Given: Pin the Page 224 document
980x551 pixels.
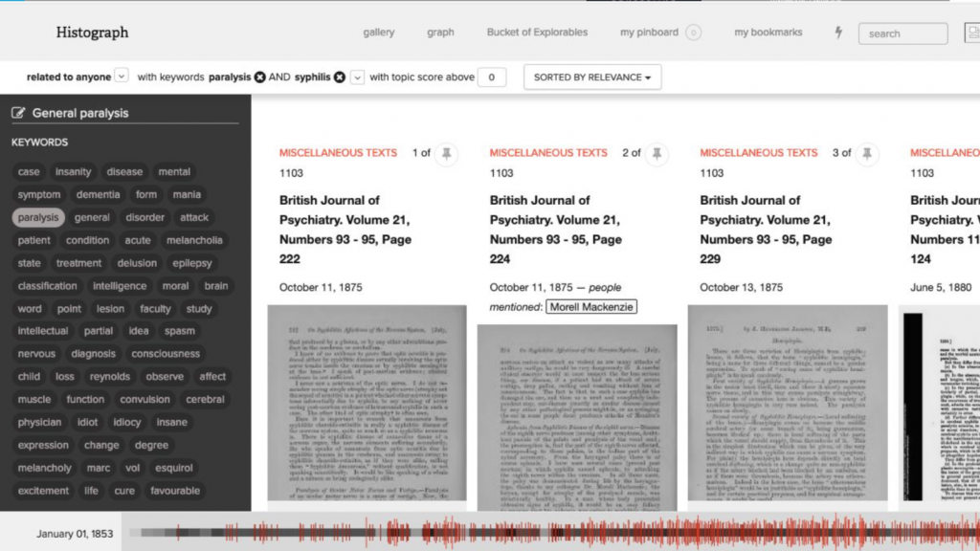Looking at the screenshot, I should click(x=657, y=153).
